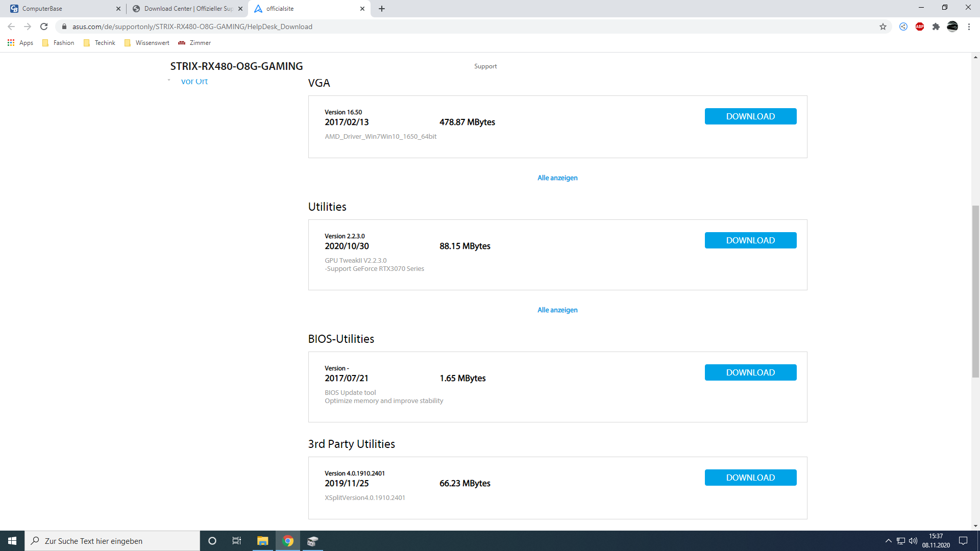
Task: Download the AMD driver version 16.50
Action: click(750, 116)
